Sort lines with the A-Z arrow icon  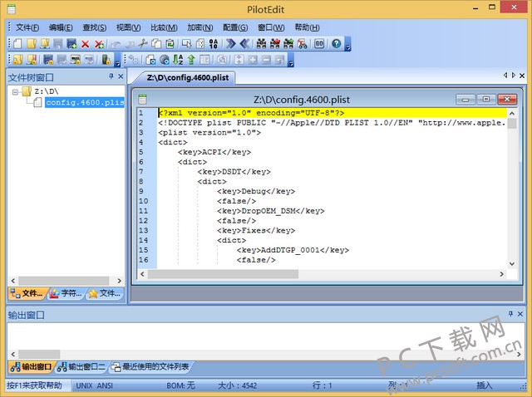[x=178, y=60]
